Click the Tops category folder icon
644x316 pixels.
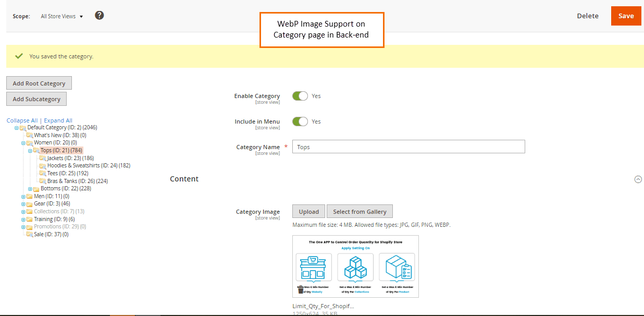pyautogui.click(x=36, y=150)
